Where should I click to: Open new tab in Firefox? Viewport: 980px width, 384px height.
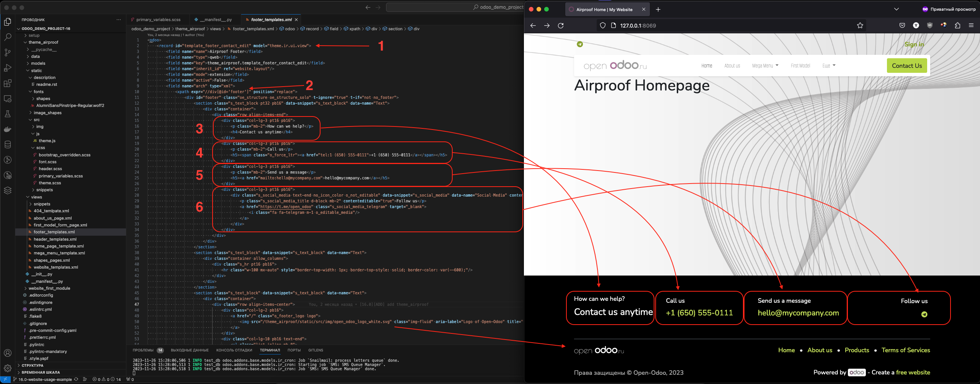click(x=658, y=10)
